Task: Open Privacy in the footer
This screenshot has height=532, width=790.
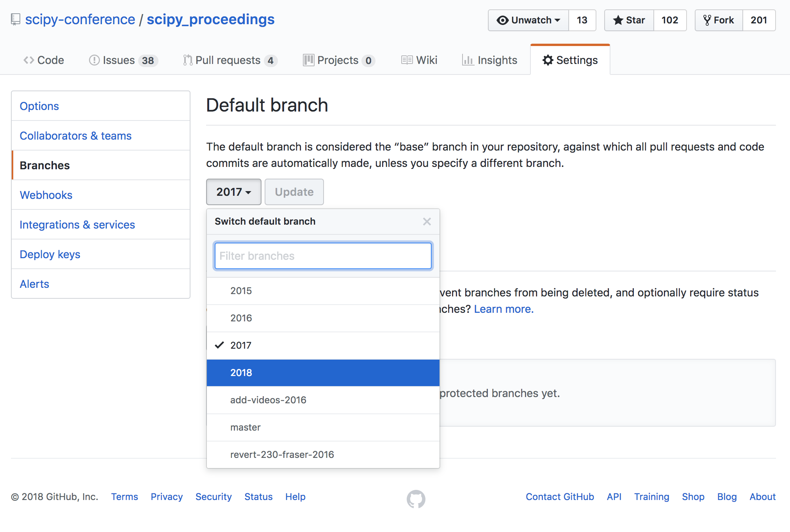Action: (x=167, y=497)
